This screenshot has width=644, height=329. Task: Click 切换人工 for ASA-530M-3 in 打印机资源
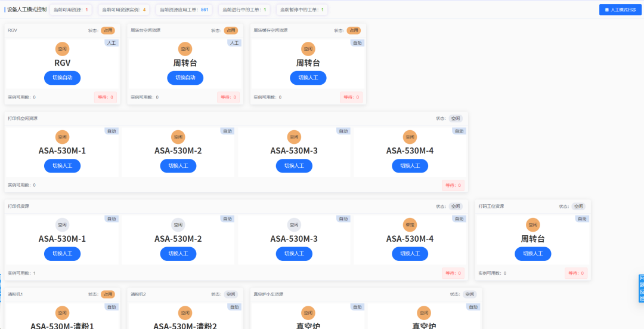pos(294,254)
